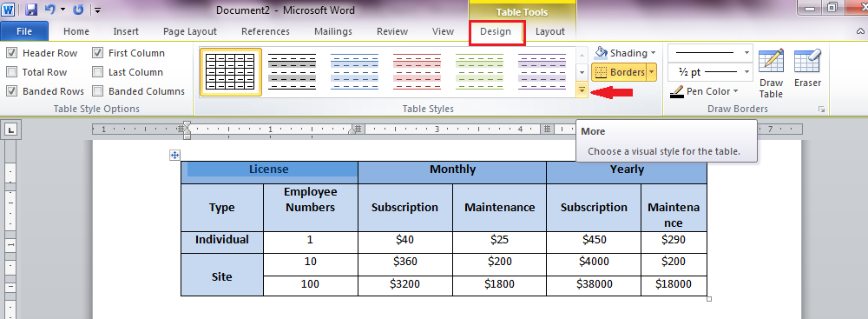Redo the last action
The height and width of the screenshot is (319, 868).
click(78, 10)
